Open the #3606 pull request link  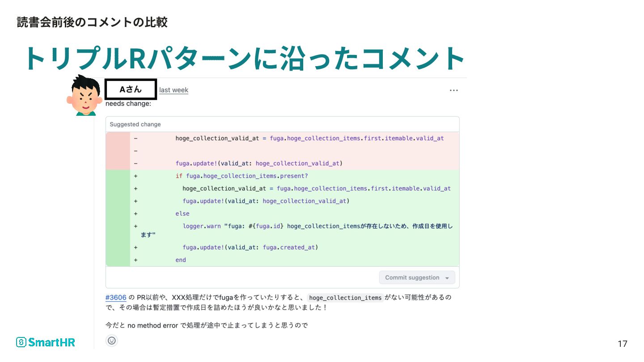(116, 297)
